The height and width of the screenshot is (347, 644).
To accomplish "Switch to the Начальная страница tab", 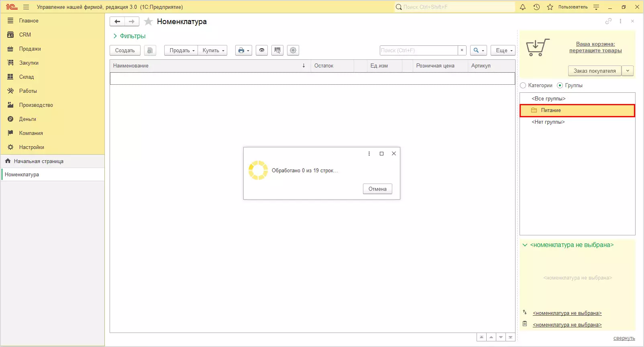I will point(53,161).
